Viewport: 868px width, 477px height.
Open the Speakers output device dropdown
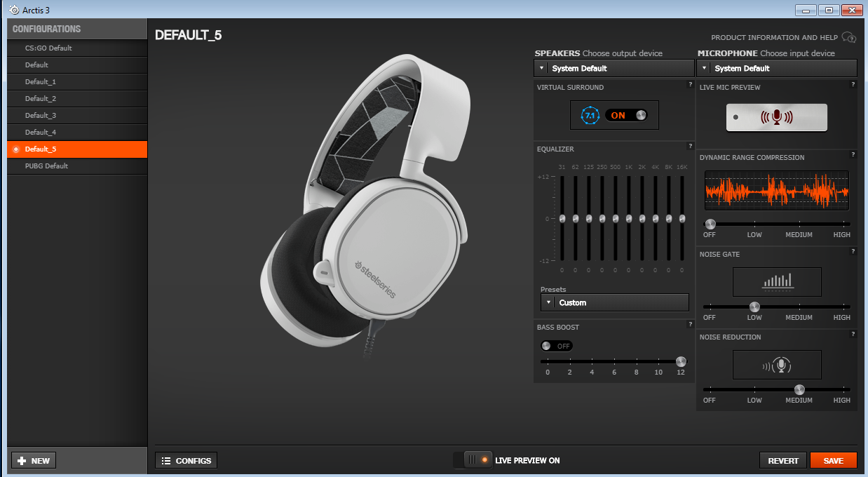click(614, 68)
